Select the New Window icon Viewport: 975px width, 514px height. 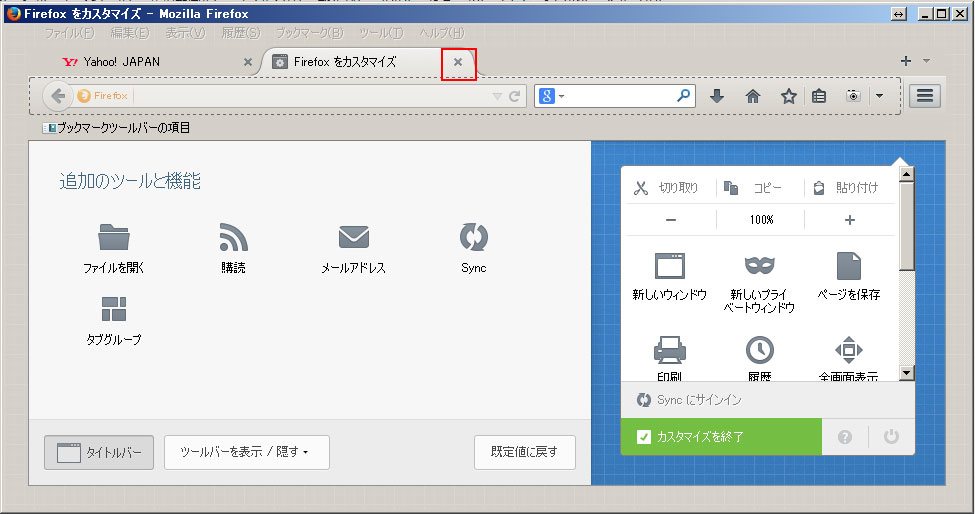point(670,266)
